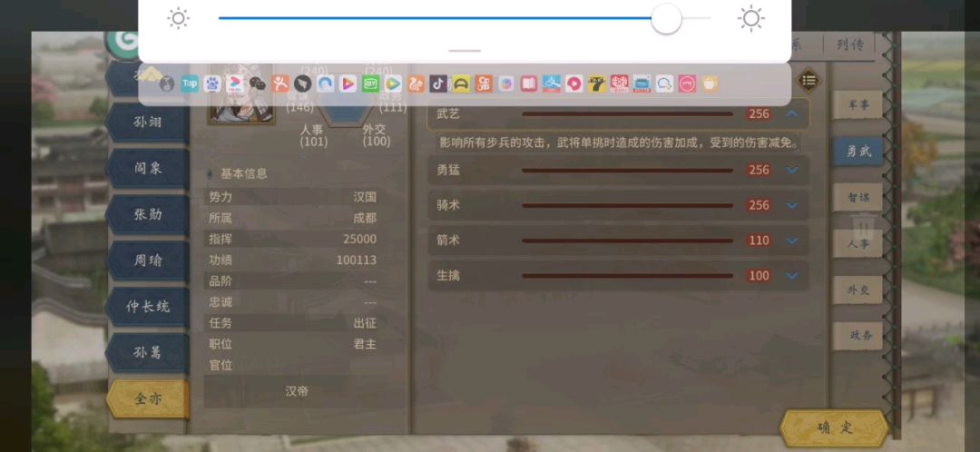Image resolution: width=980 pixels, height=452 pixels.
Task: Open the pastel multicolor round app icon
Action: tap(506, 84)
